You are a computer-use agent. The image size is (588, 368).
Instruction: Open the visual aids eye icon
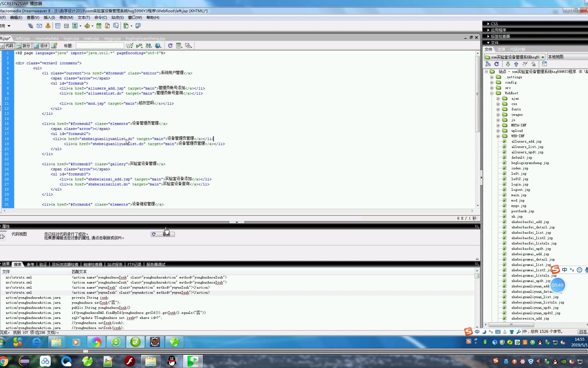[x=189, y=46]
